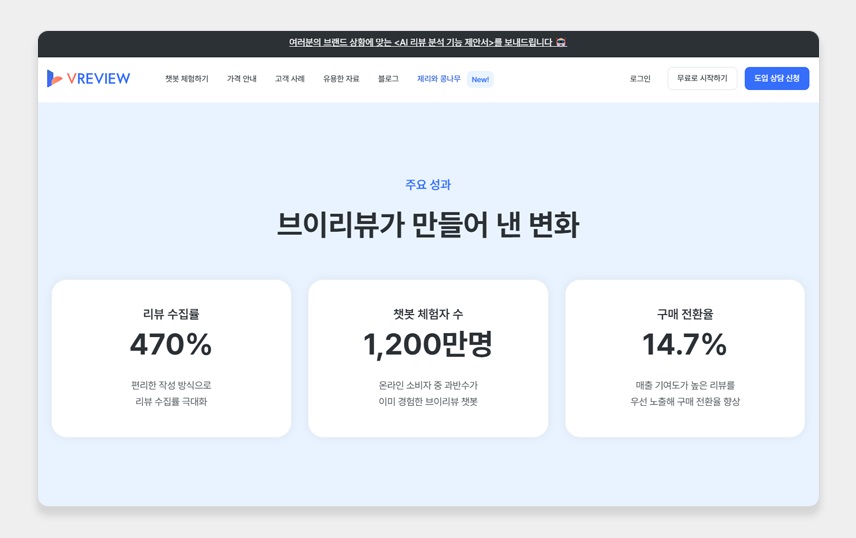Click the 이미 경험한 브이리뷰 챗봇 text
The image size is (856, 538).
pos(428,401)
